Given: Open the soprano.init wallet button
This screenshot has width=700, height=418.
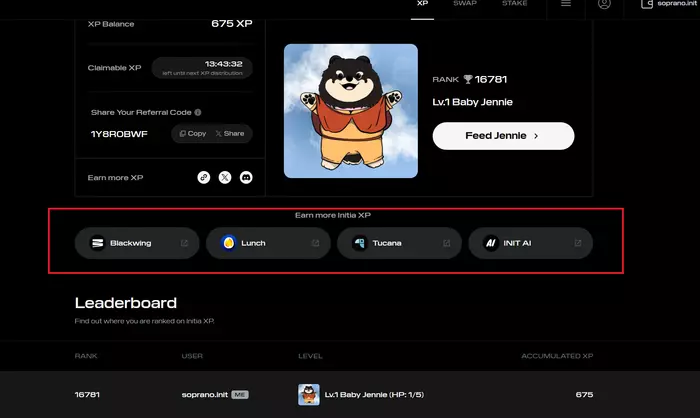Looking at the screenshot, I should (x=669, y=4).
